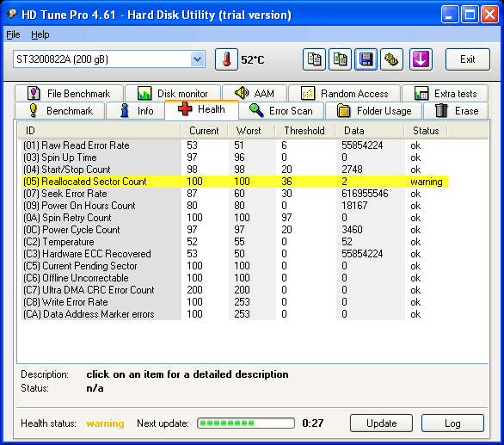The width and height of the screenshot is (504, 445).
Task: Click the HD Tune Pro title bar app icon
Action: coord(12,14)
